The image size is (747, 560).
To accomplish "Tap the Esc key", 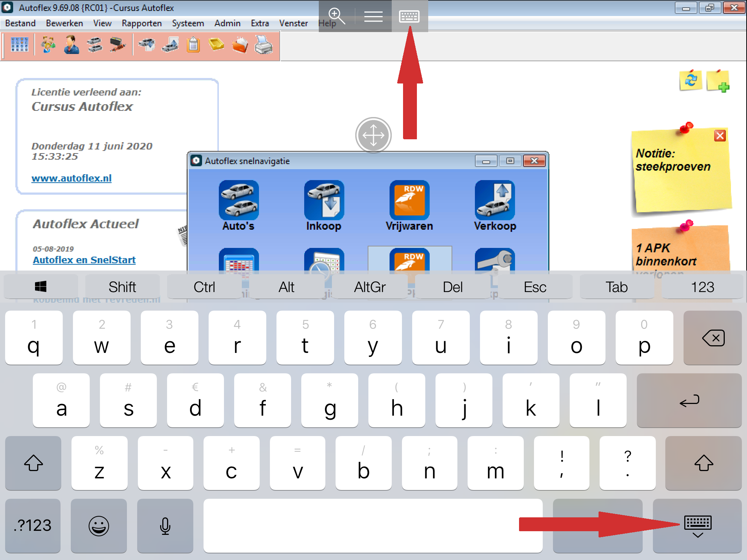I will [535, 287].
